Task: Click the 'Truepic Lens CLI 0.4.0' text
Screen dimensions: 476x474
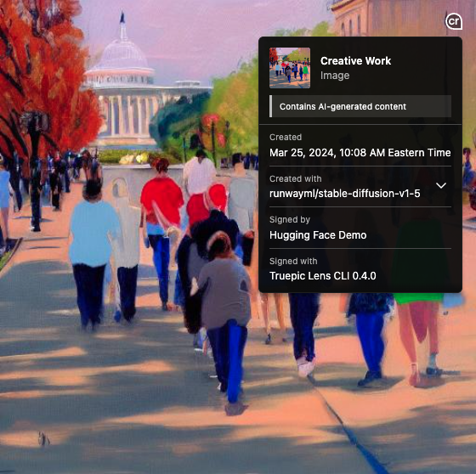Action: click(x=323, y=276)
